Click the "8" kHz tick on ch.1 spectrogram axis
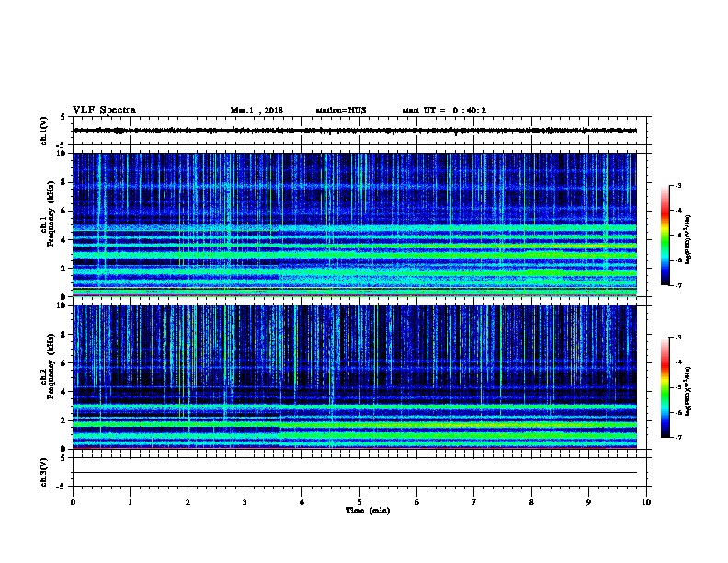 pos(63,182)
